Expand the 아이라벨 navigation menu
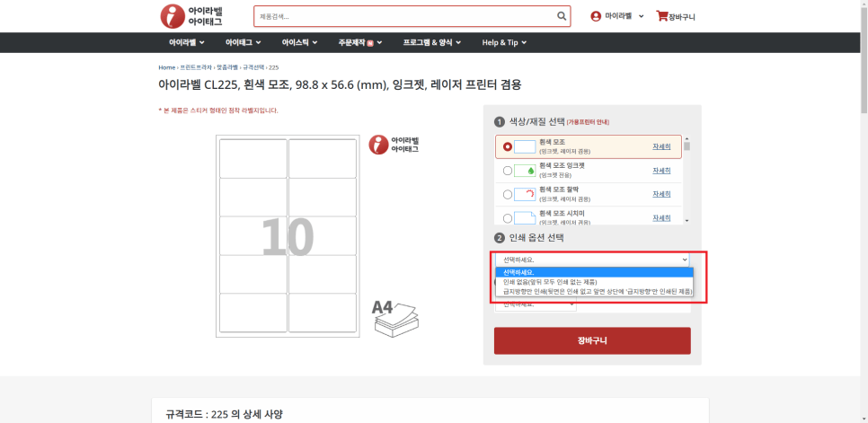Viewport: 868px width, 423px height. (187, 42)
